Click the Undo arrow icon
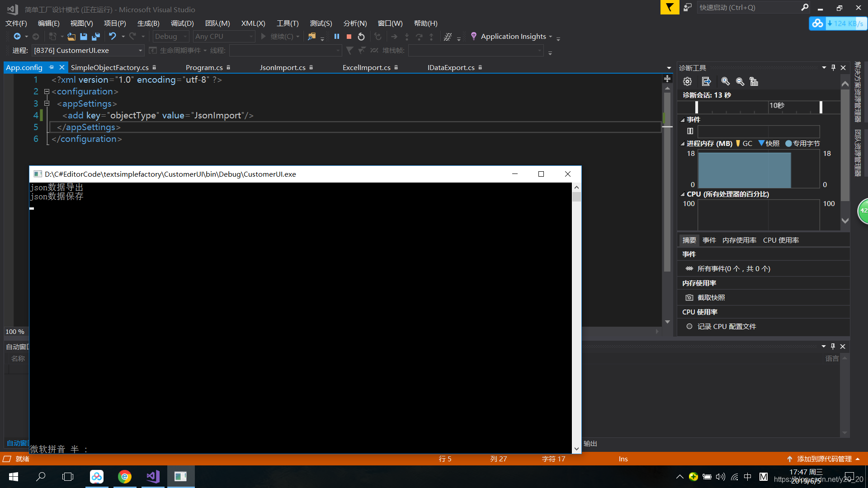Image resolution: width=868 pixels, height=488 pixels. (x=113, y=36)
